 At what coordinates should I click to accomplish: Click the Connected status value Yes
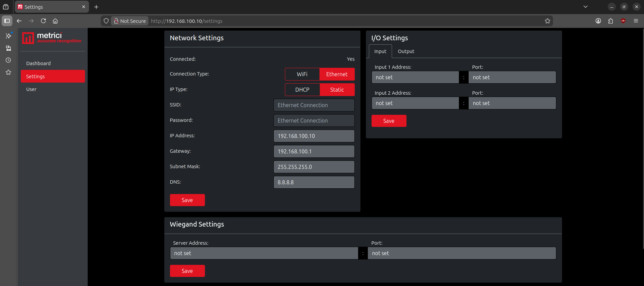point(351,59)
